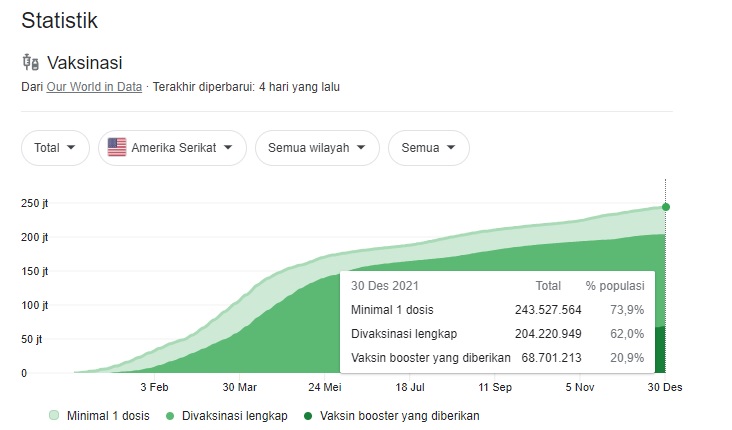The width and height of the screenshot is (732, 430).
Task: Click the Vaksinasi section title
Action: (85, 62)
